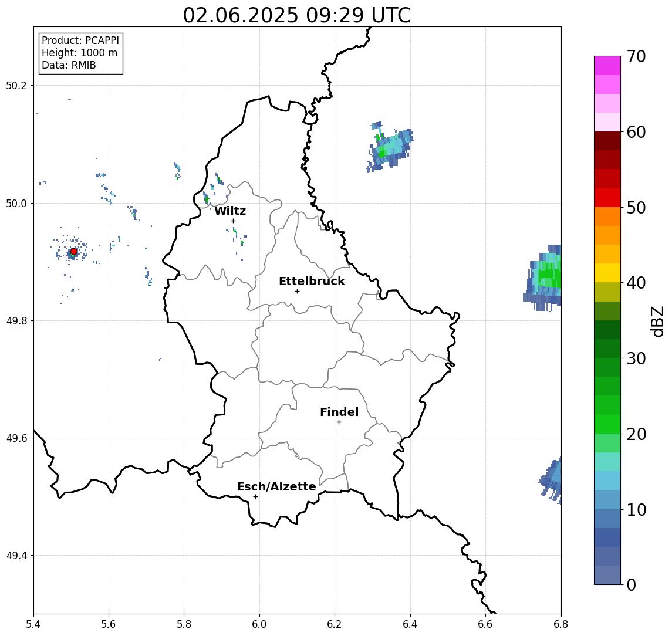Click the bright red colorbar swatch just above 50
Image resolution: width=672 pixels, height=636 pixels.
click(x=607, y=198)
